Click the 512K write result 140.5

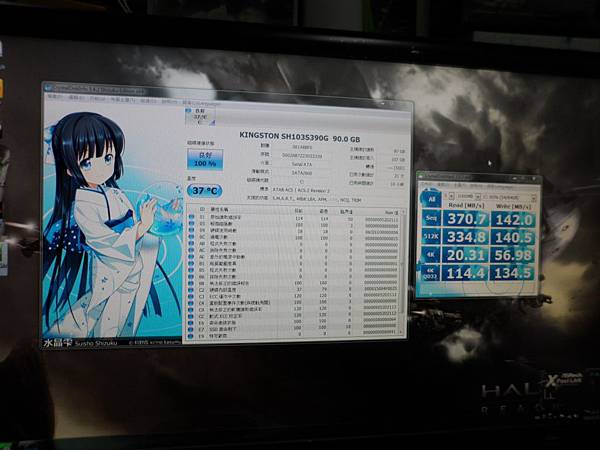513,238
